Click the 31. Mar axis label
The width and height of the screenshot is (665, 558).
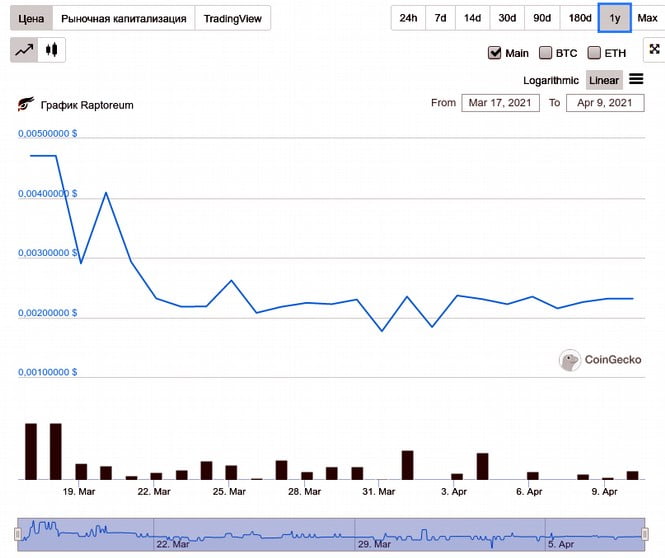pyautogui.click(x=379, y=492)
